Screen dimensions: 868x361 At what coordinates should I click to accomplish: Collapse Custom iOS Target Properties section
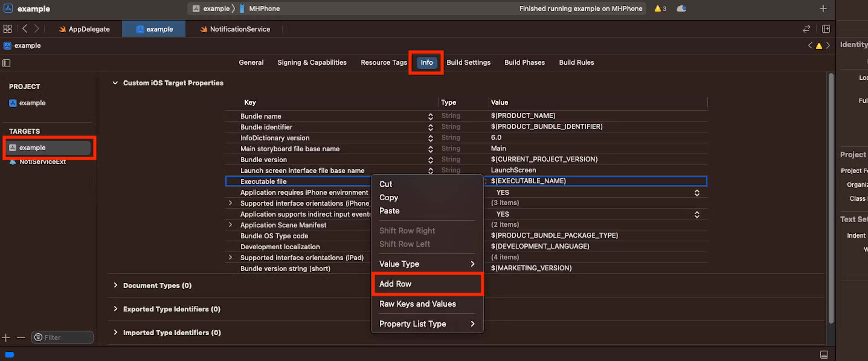point(115,83)
